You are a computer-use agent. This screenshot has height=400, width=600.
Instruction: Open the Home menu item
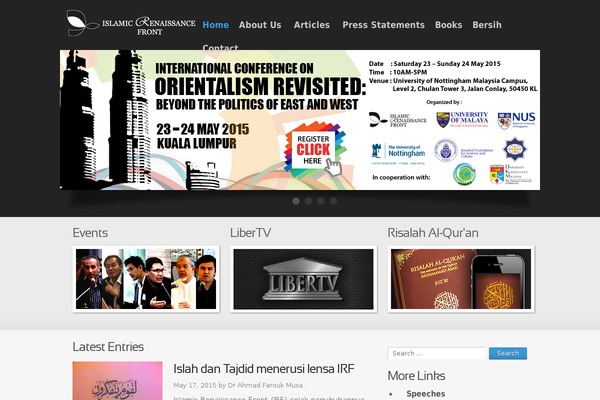215,25
